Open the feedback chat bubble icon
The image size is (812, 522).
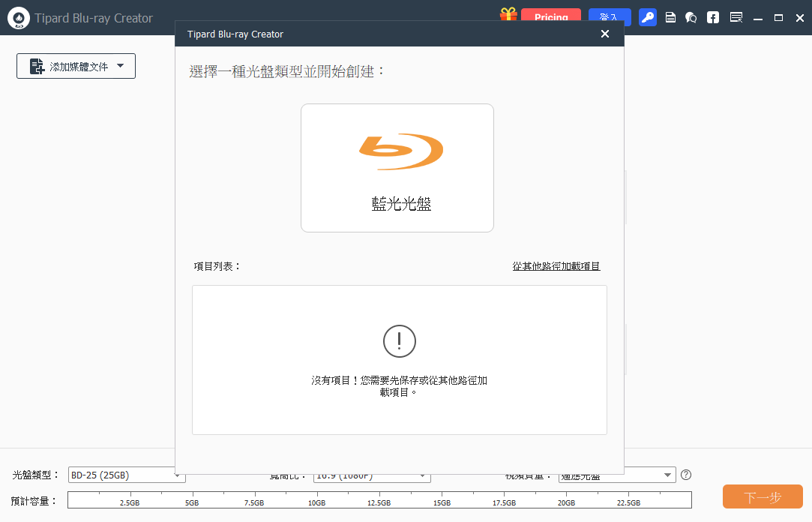click(691, 17)
